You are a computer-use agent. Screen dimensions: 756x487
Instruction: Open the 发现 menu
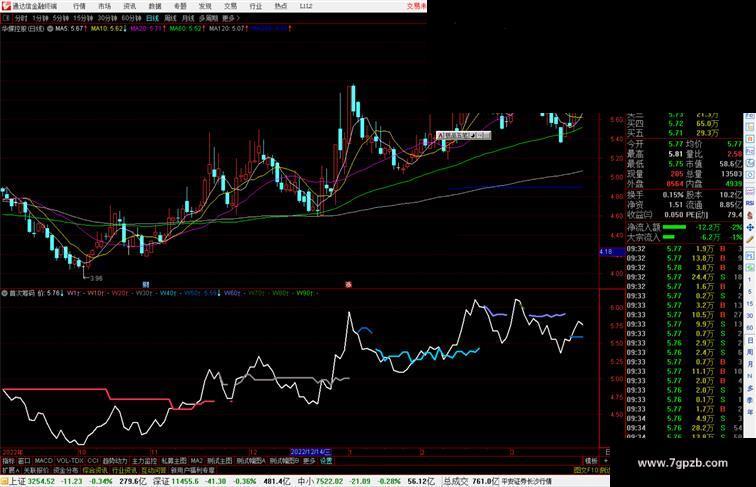(x=205, y=6)
